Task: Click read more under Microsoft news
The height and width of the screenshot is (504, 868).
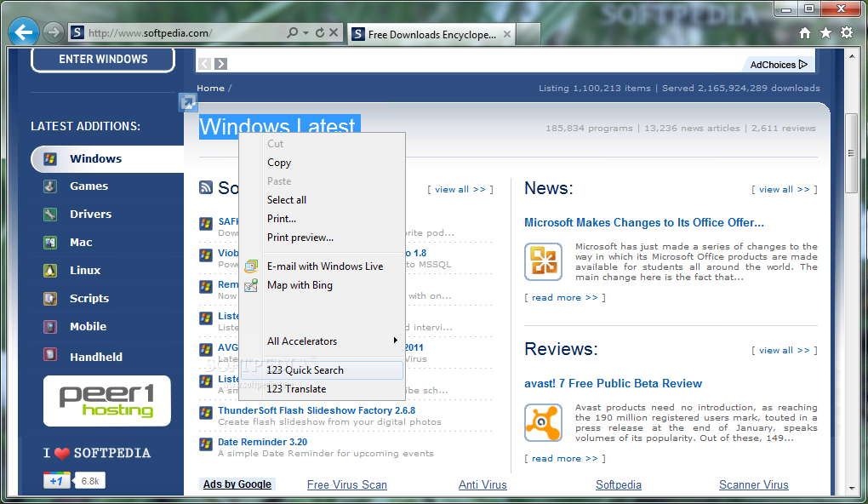Action: pos(565,297)
